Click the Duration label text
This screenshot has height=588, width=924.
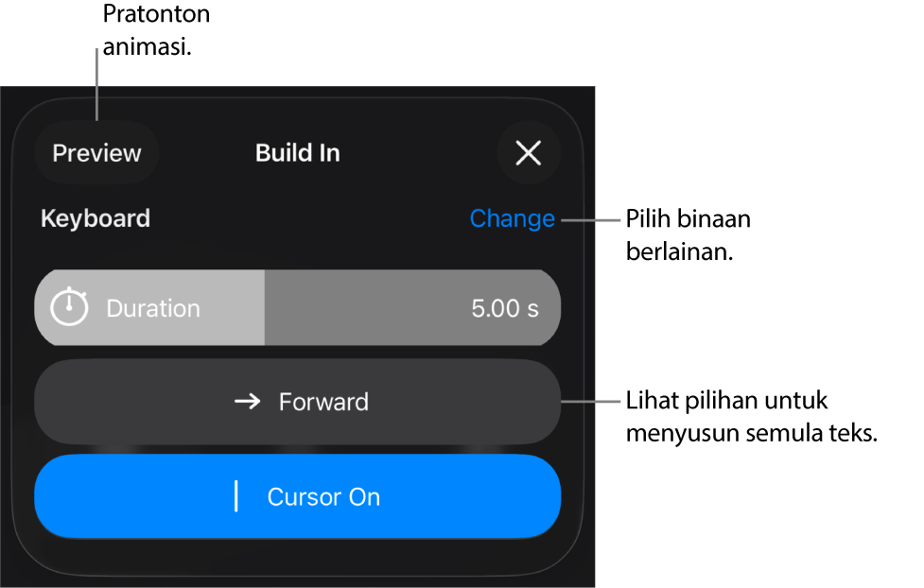[153, 308]
